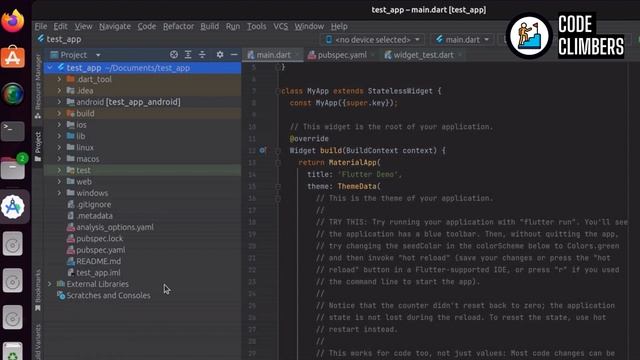
Task: Switch to the main.dart editor tab
Action: [273, 55]
